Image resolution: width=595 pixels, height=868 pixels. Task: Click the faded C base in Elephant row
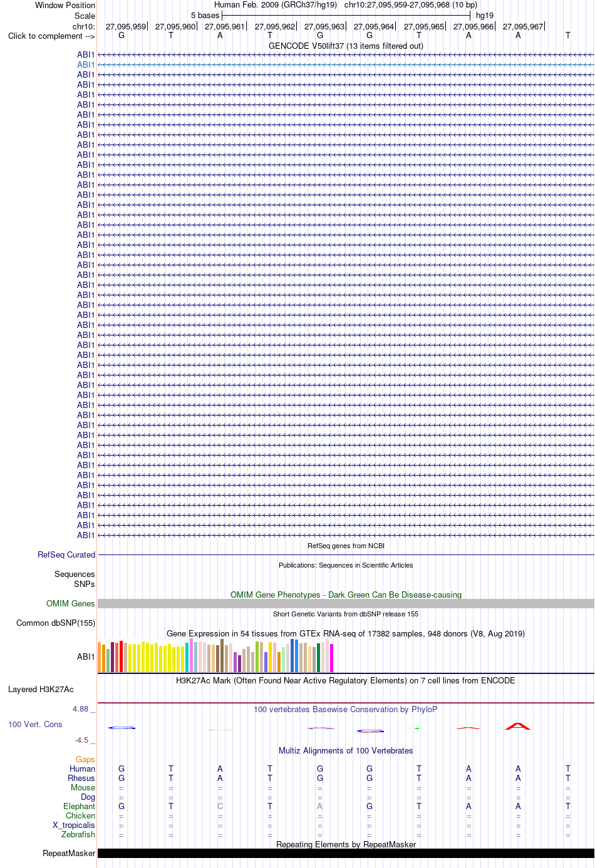[x=220, y=806]
